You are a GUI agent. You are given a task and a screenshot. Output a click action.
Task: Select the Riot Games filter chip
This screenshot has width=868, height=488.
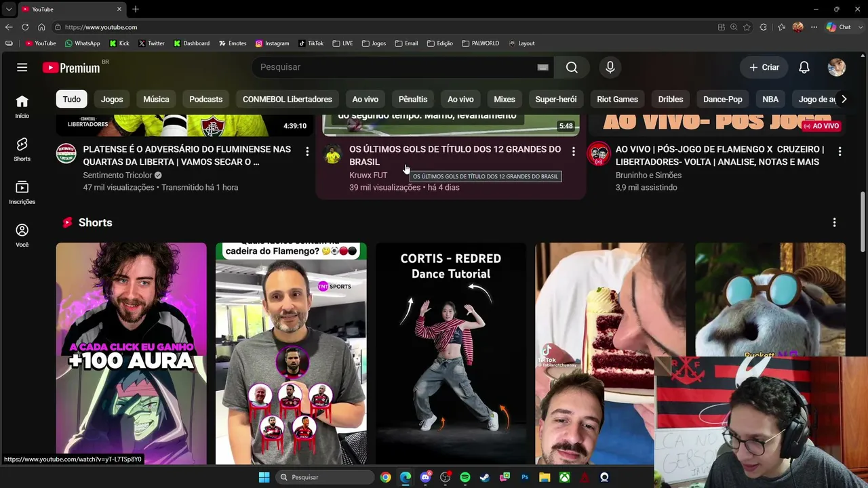pos(618,99)
